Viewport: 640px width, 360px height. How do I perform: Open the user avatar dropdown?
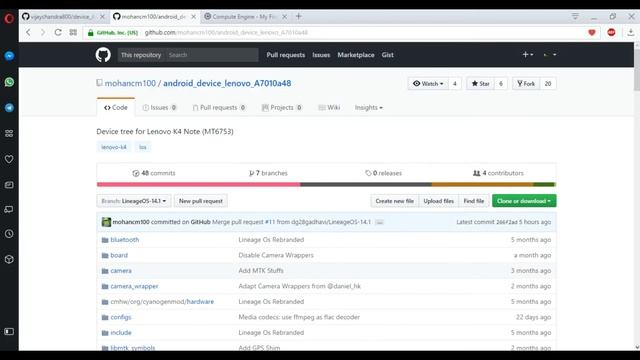(x=550, y=54)
